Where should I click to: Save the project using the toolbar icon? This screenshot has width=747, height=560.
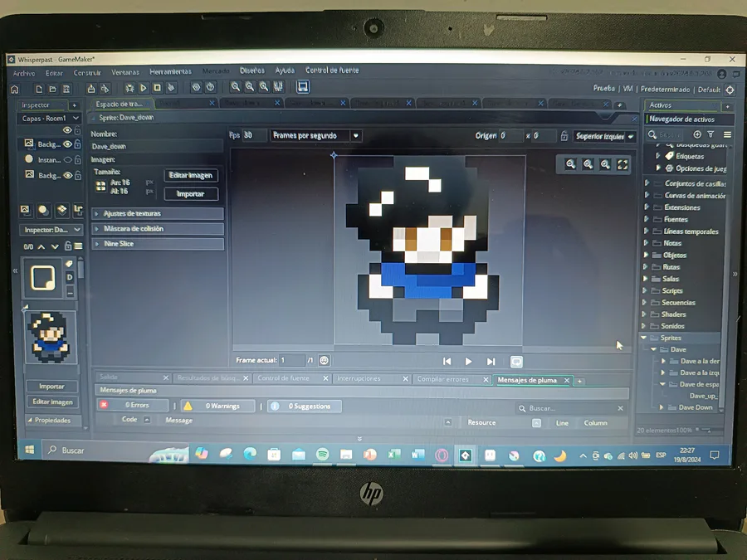[x=66, y=89]
